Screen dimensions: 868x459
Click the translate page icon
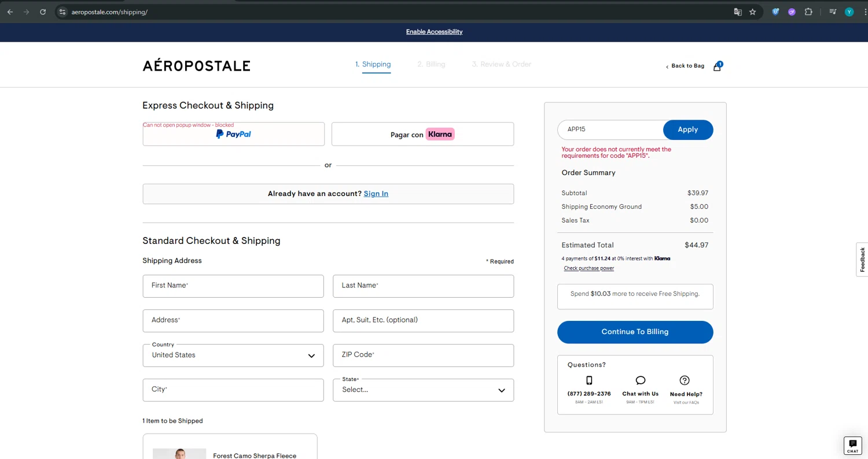coord(738,12)
